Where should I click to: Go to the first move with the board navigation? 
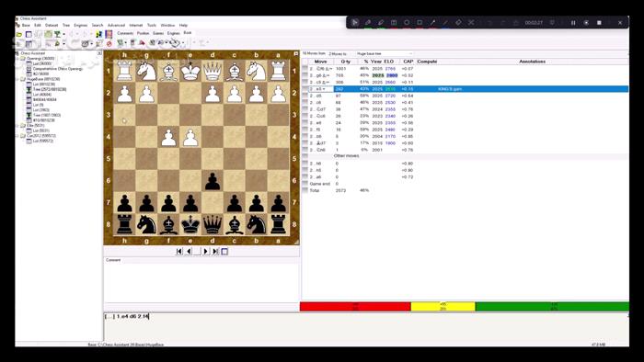(179, 252)
